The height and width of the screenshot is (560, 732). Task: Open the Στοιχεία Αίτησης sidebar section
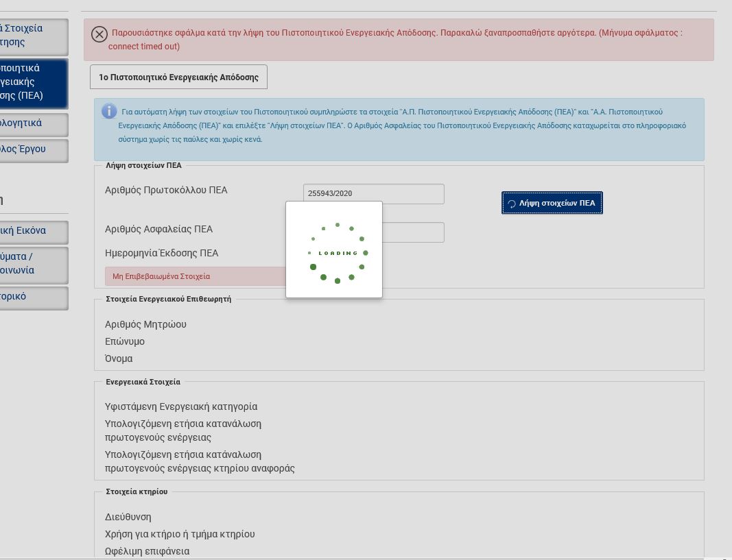(x=34, y=37)
